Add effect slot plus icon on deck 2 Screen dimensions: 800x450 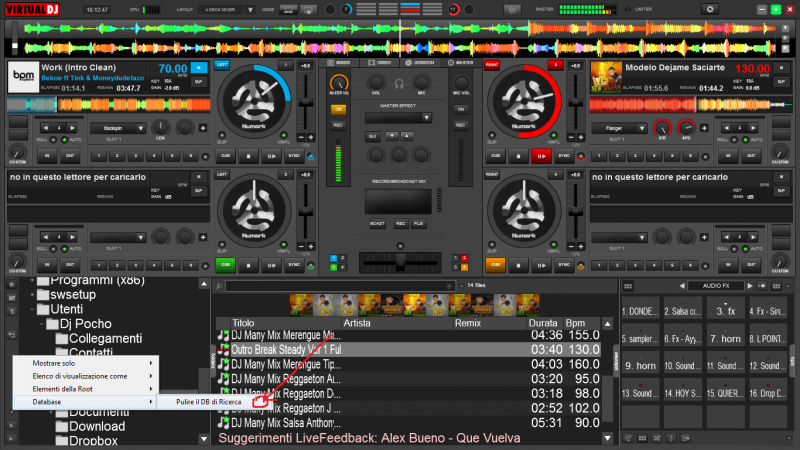click(x=704, y=128)
